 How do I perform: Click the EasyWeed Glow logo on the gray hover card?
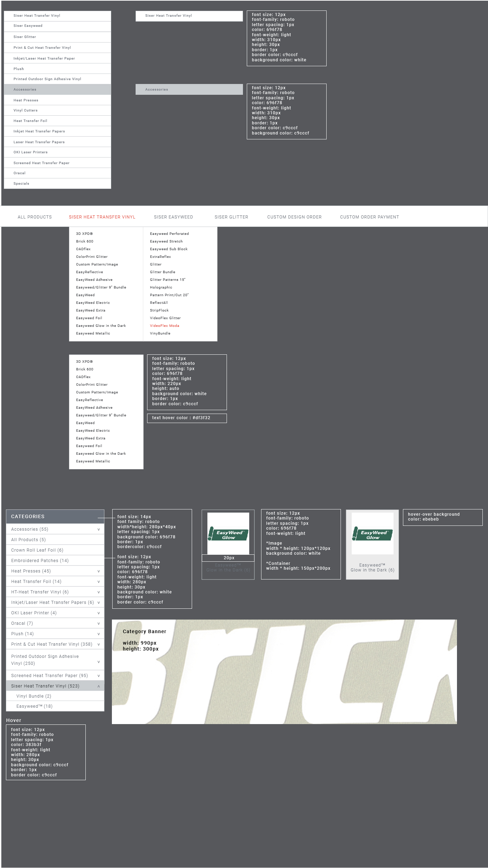pos(372,533)
